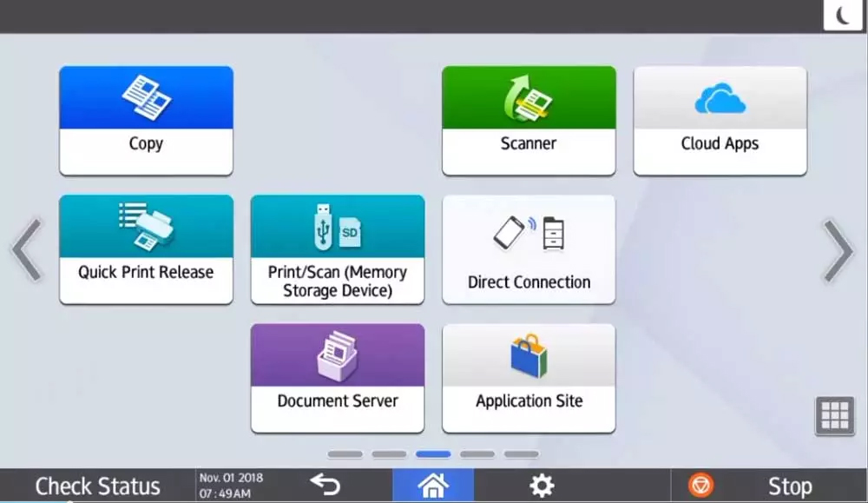Select the fourth page indicator dash

pos(477,454)
